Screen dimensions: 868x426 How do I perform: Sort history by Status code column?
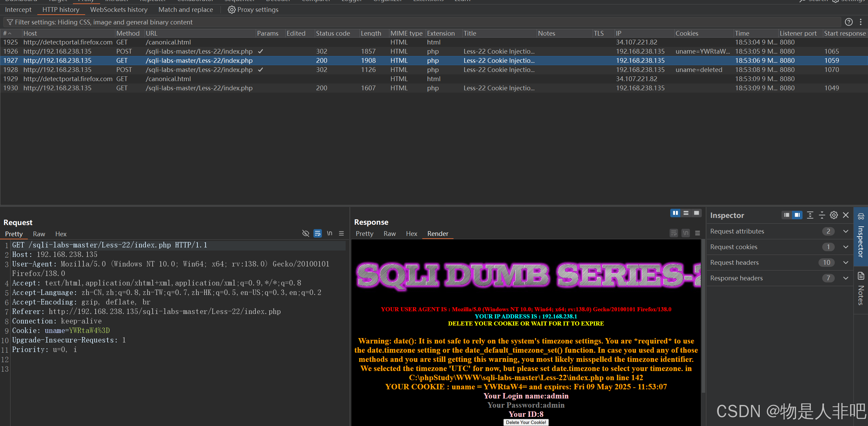[333, 33]
